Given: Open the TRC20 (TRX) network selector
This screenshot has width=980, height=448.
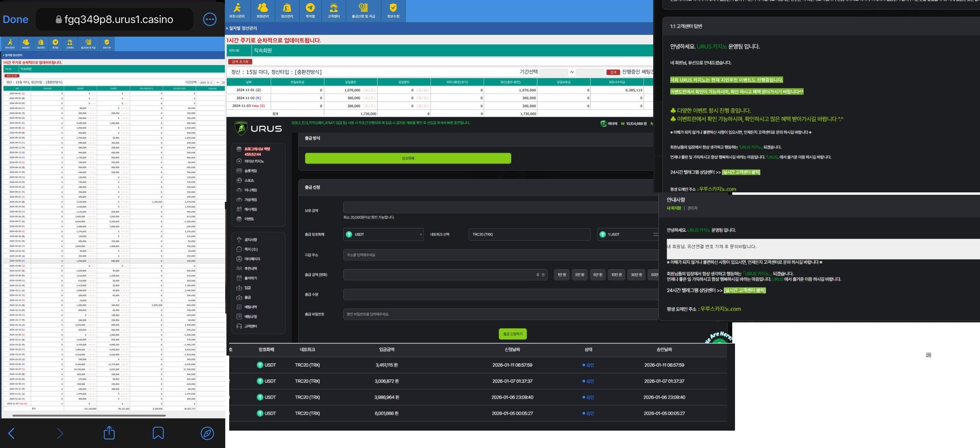Looking at the screenshot, I should pos(529,234).
